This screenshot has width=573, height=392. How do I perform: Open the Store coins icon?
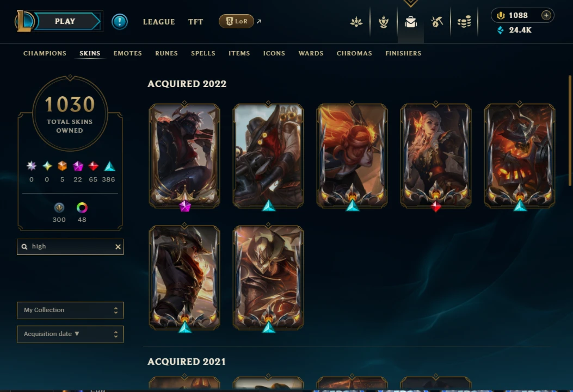tap(464, 22)
